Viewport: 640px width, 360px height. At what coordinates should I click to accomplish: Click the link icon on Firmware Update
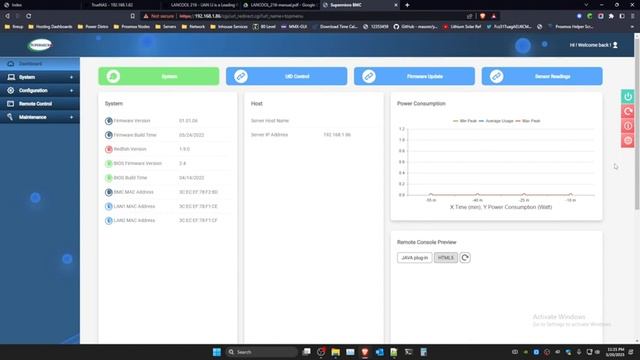pos(369,76)
